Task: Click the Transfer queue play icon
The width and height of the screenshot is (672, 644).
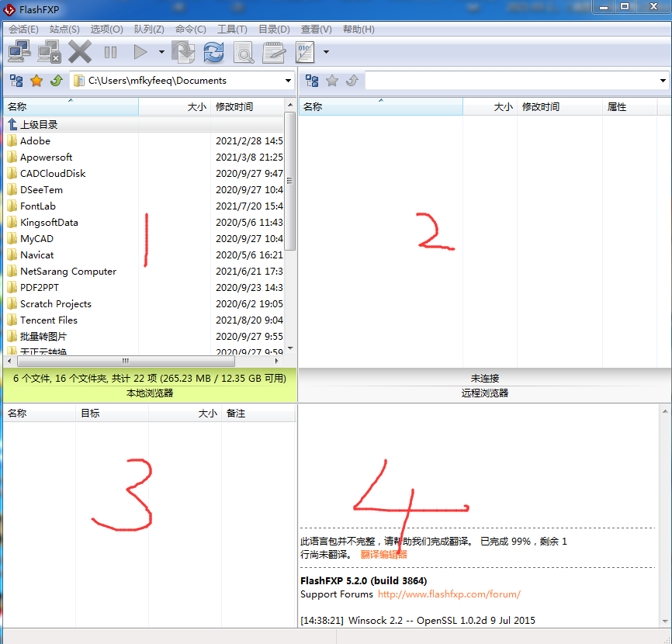Action: coord(140,52)
